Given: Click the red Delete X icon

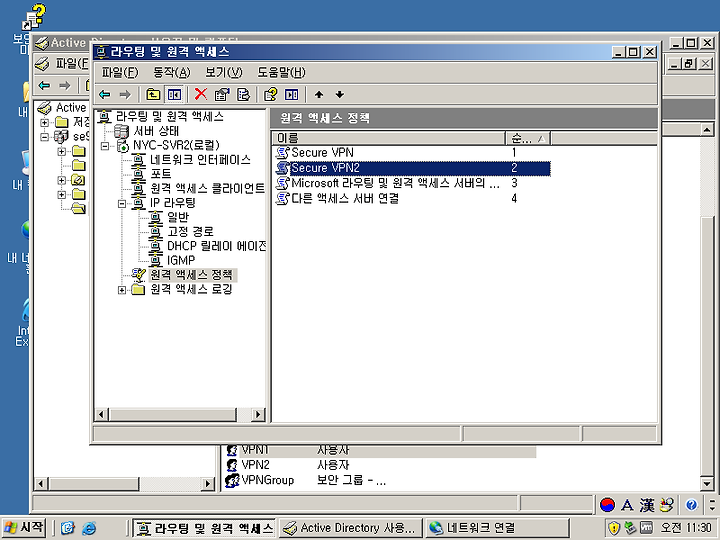Looking at the screenshot, I should 201,94.
